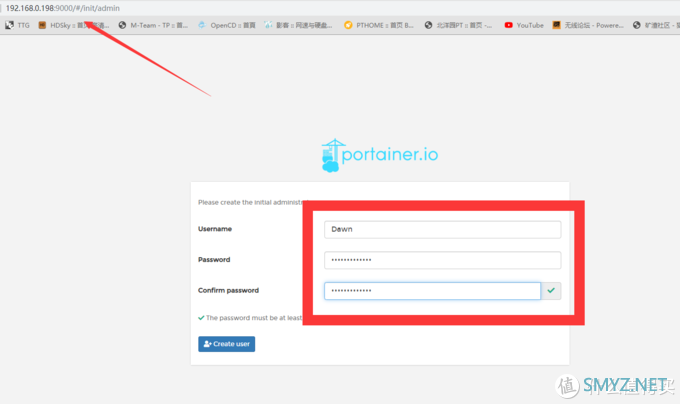Click the 影客 bookmark favicon
Image resolution: width=680 pixels, height=404 pixels.
pos(268,25)
